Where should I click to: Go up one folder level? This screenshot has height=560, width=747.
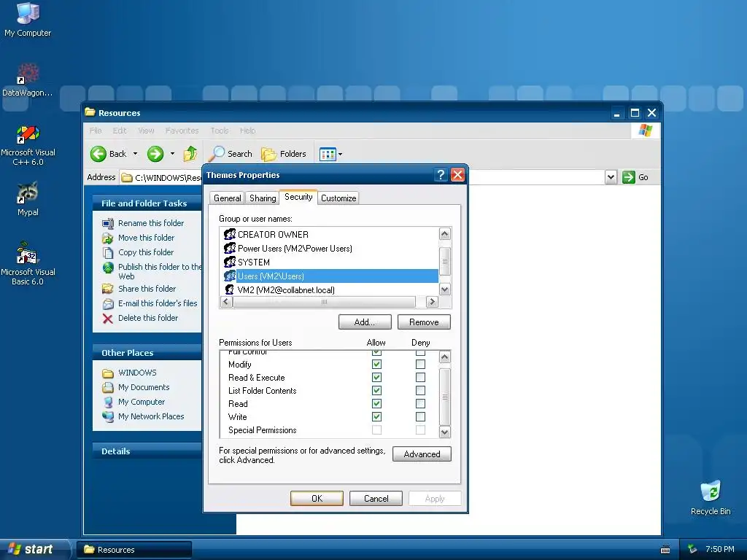pos(190,154)
